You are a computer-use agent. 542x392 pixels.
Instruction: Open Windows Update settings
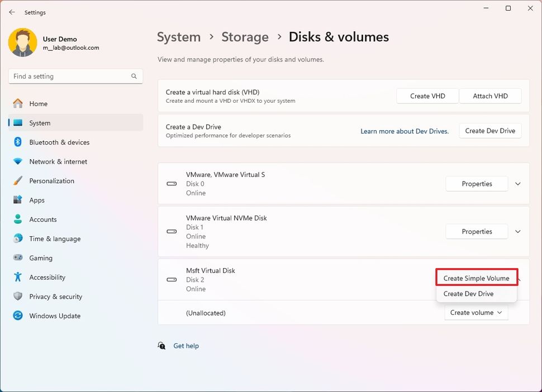tap(54, 315)
